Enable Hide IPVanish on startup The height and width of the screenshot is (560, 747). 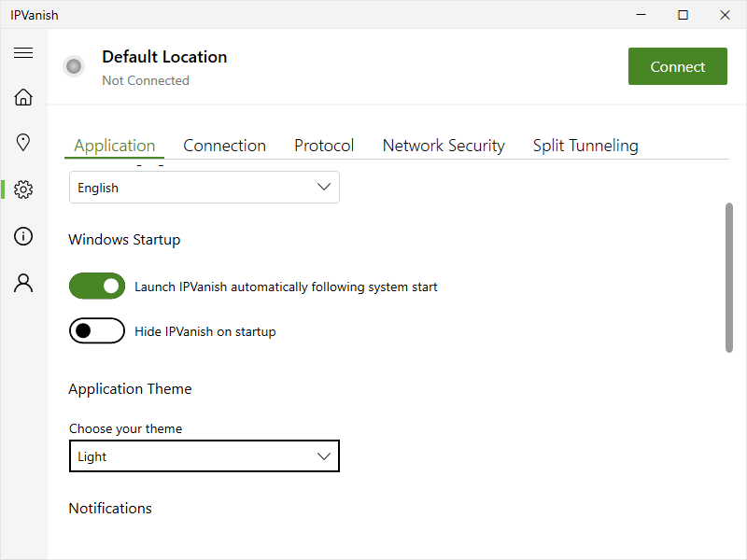coord(97,331)
